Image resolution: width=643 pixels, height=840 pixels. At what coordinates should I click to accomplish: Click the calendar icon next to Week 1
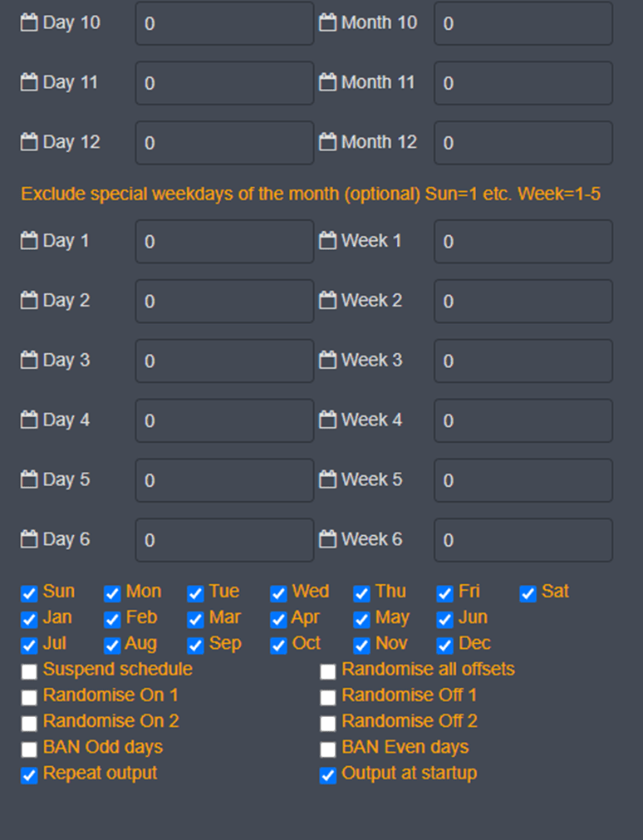click(x=328, y=242)
